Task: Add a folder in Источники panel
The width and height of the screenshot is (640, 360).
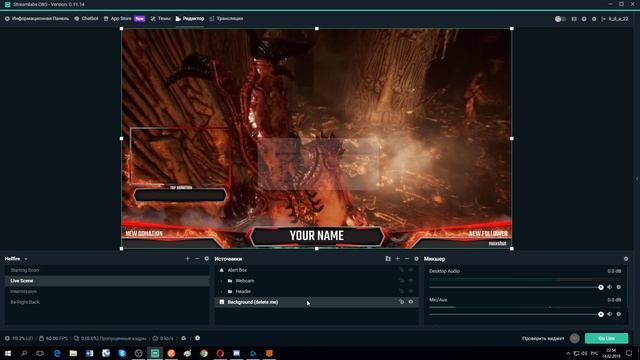Action: coord(388,259)
